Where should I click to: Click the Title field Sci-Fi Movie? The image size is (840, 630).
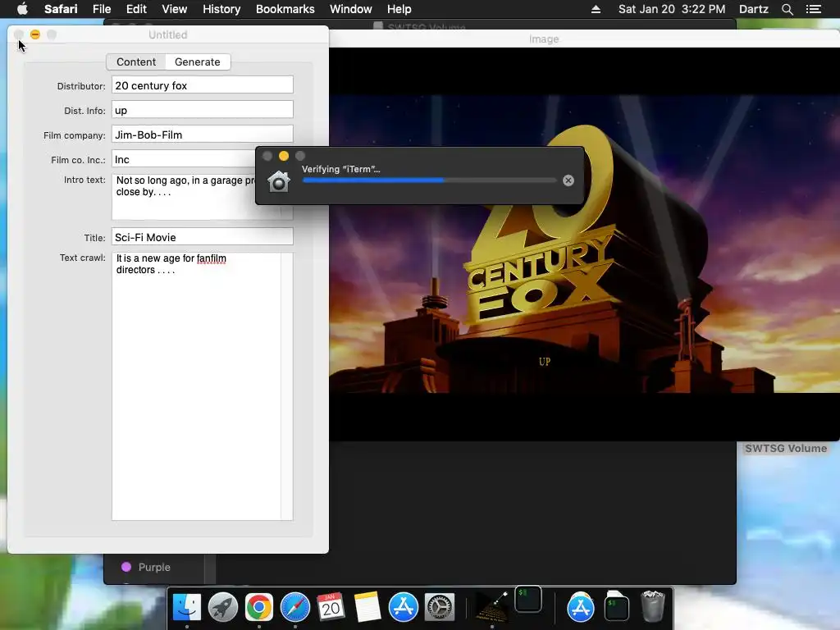tap(202, 237)
